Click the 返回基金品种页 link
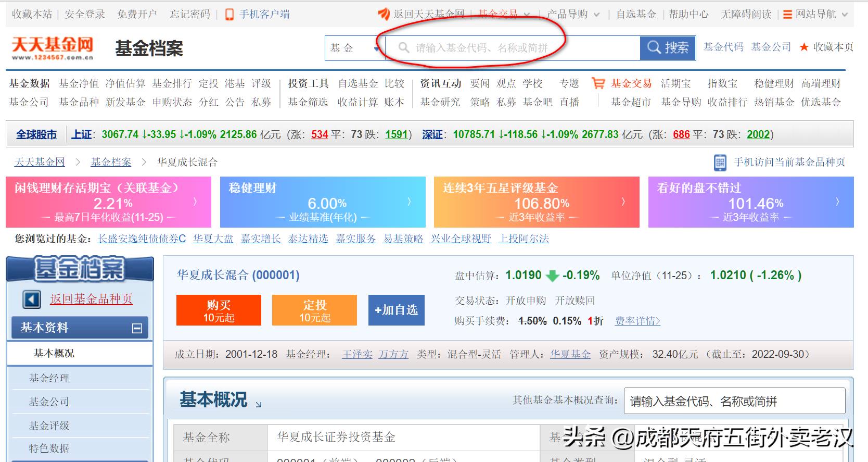Viewport: 868px width, 462px height. tap(92, 299)
